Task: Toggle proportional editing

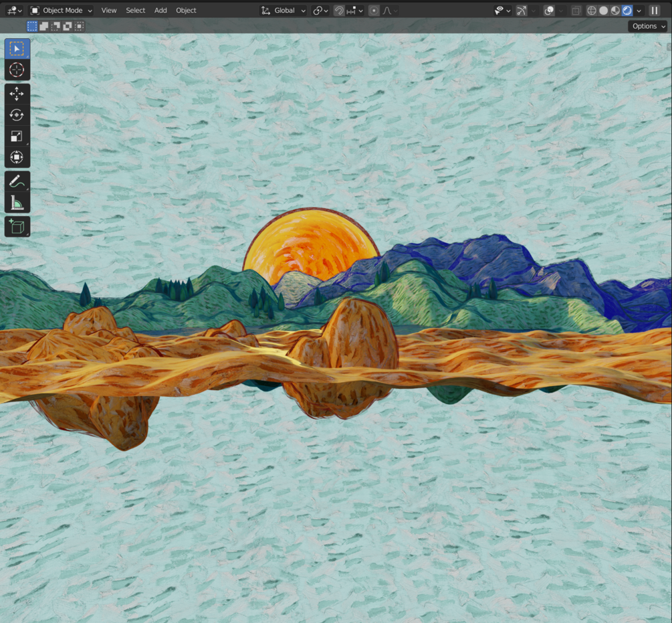Action: [x=374, y=10]
